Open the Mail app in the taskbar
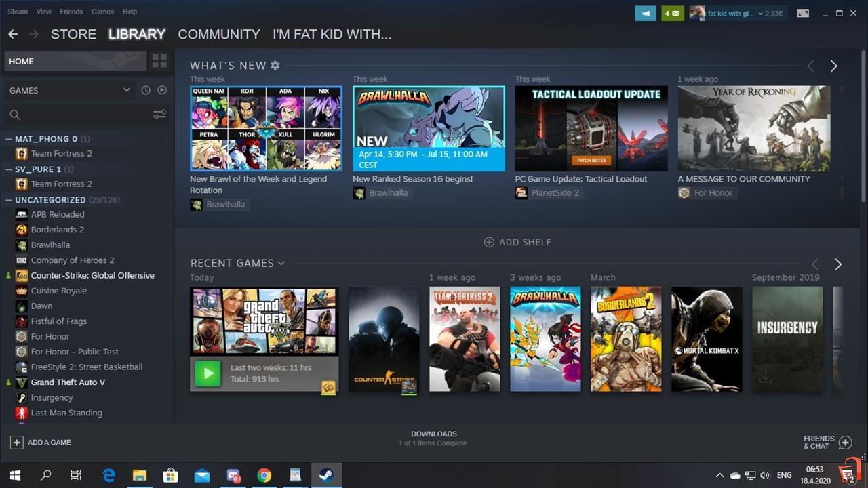Screen dimensions: 868x488 (x=202, y=476)
